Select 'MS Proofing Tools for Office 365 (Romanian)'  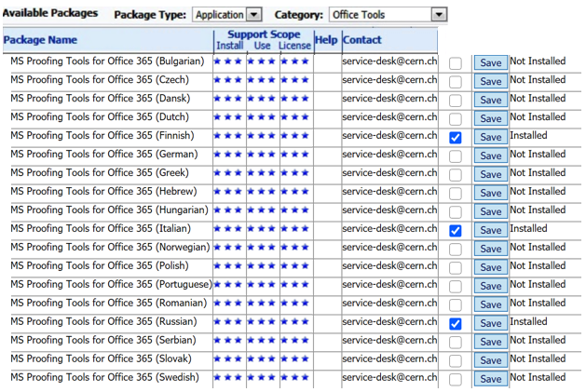109,303
